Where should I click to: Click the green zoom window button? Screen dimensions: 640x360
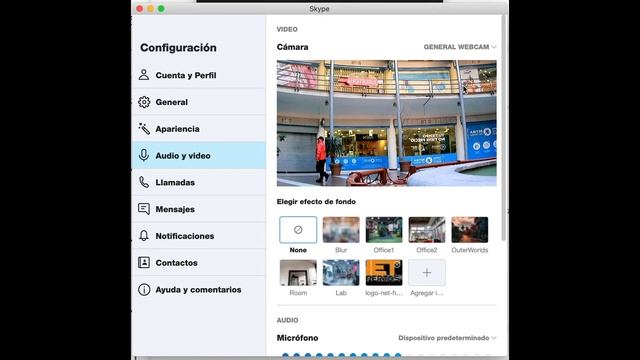(x=161, y=9)
